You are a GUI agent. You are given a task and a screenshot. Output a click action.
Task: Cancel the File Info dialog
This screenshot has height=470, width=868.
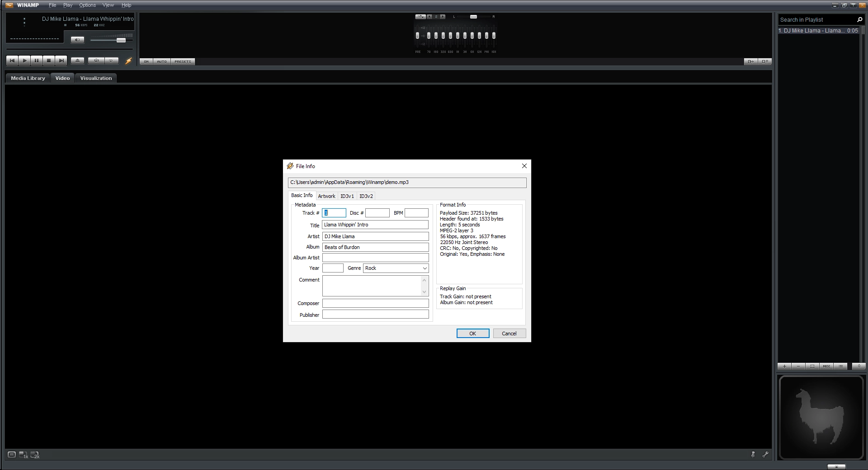pyautogui.click(x=509, y=333)
